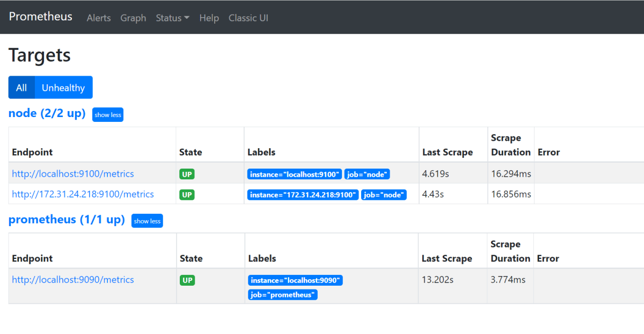Click the node (2/2 up) heading
Screen dimensions: 644x334
[x=47, y=113]
